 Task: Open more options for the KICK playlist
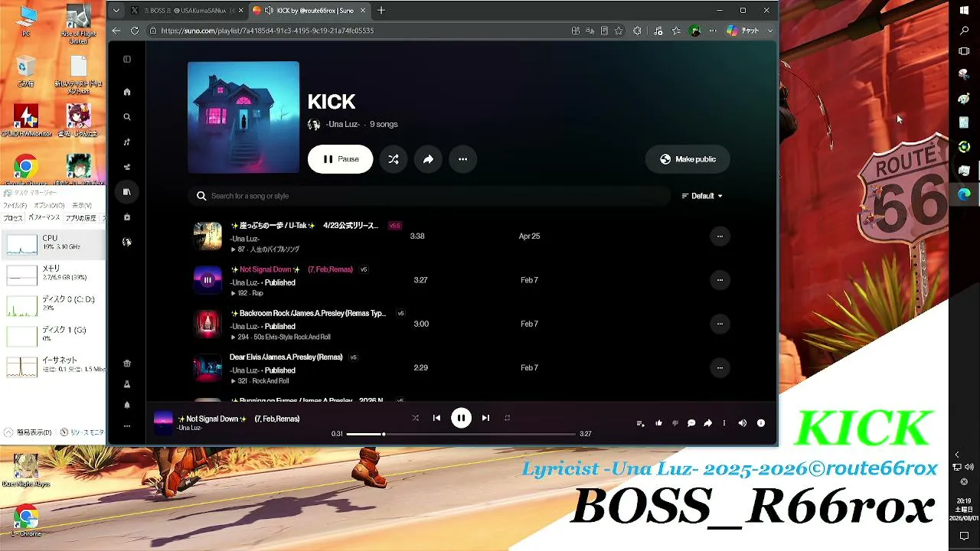[462, 159]
